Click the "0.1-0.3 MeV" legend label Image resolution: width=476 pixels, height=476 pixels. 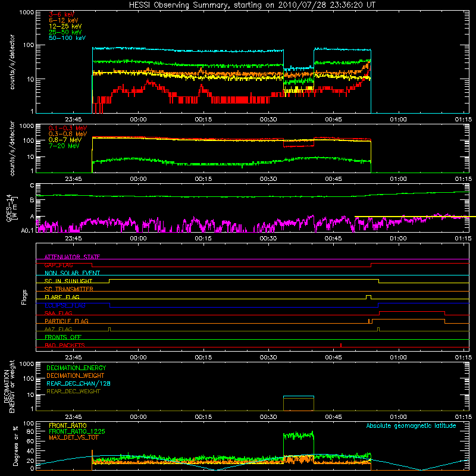[68, 128]
